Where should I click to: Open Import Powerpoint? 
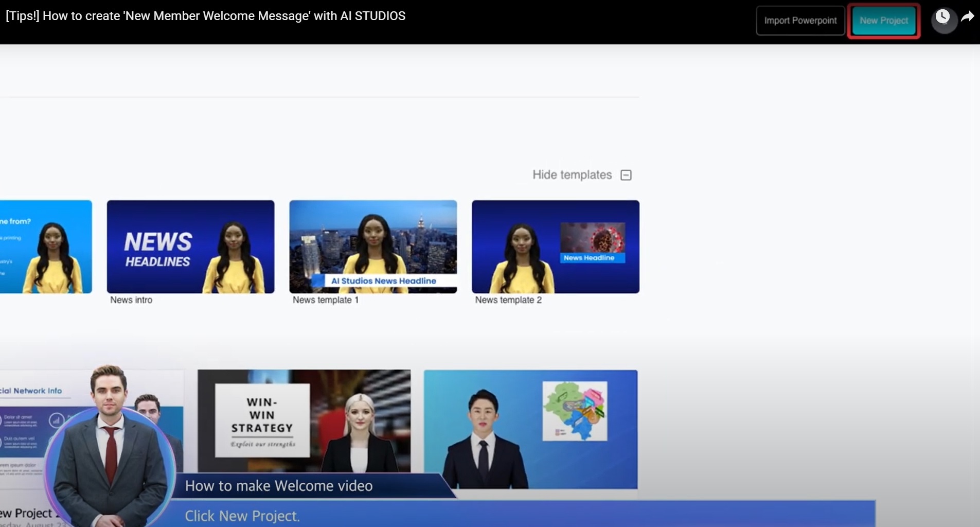click(x=800, y=21)
